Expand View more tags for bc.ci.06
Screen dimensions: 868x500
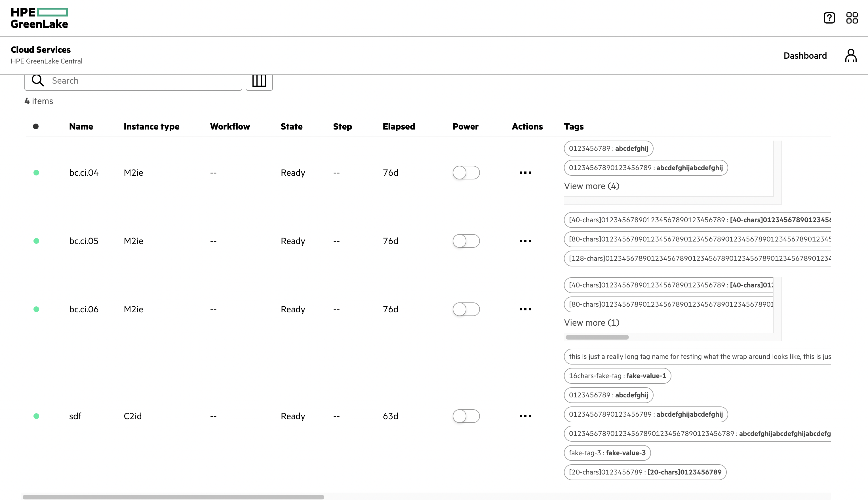tap(591, 323)
